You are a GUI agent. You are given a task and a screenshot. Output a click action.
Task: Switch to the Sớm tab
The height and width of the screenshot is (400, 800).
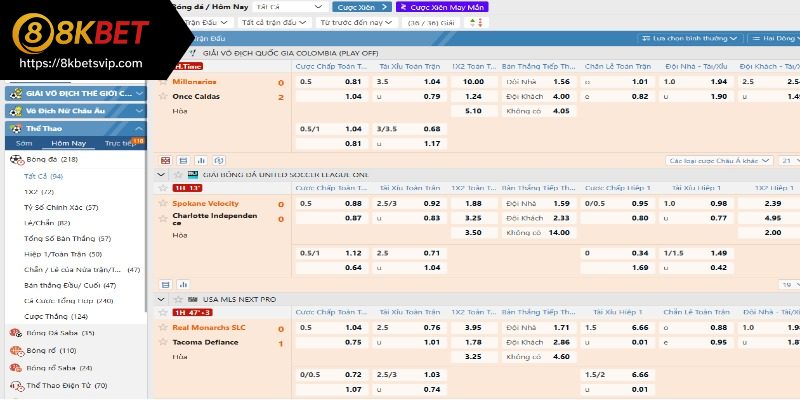tap(24, 143)
